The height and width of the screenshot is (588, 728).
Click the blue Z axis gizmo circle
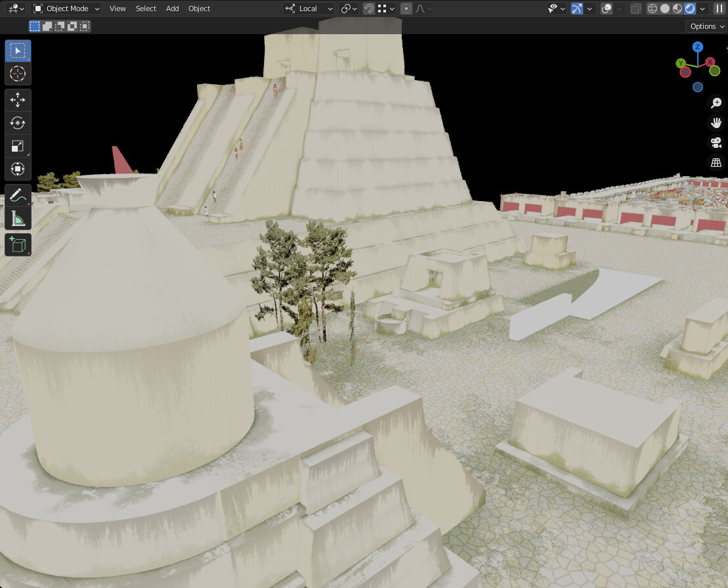tap(697, 47)
